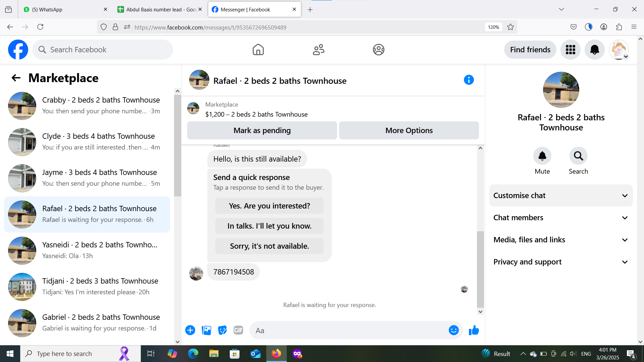This screenshot has height=362, width=644.
Task: Search within the Rafael conversation
Action: tap(578, 156)
